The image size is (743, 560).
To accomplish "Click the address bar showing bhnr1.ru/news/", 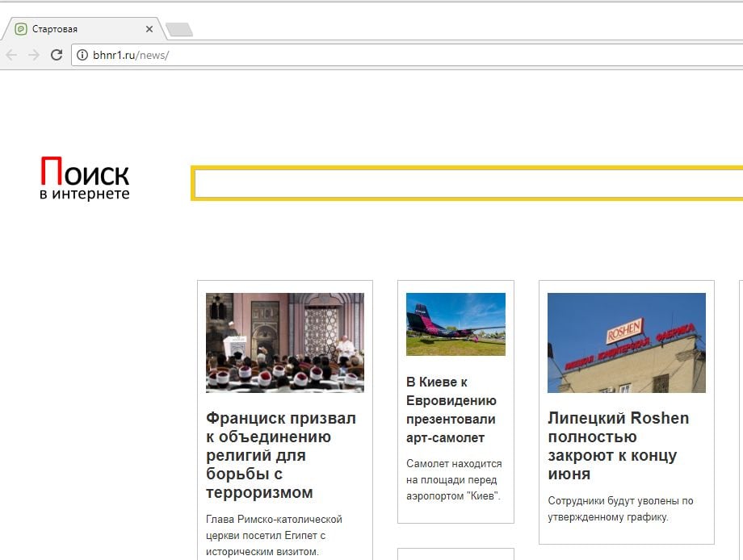I will [408, 55].
